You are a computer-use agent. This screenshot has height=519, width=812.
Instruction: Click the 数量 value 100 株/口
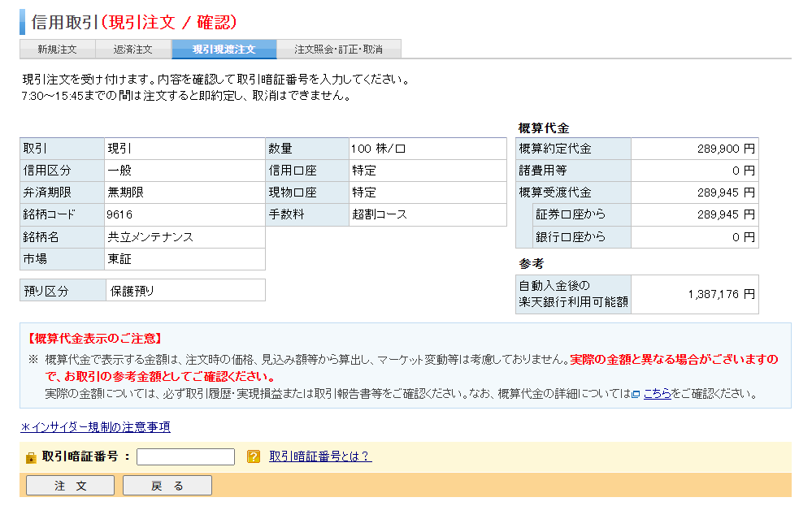point(378,149)
